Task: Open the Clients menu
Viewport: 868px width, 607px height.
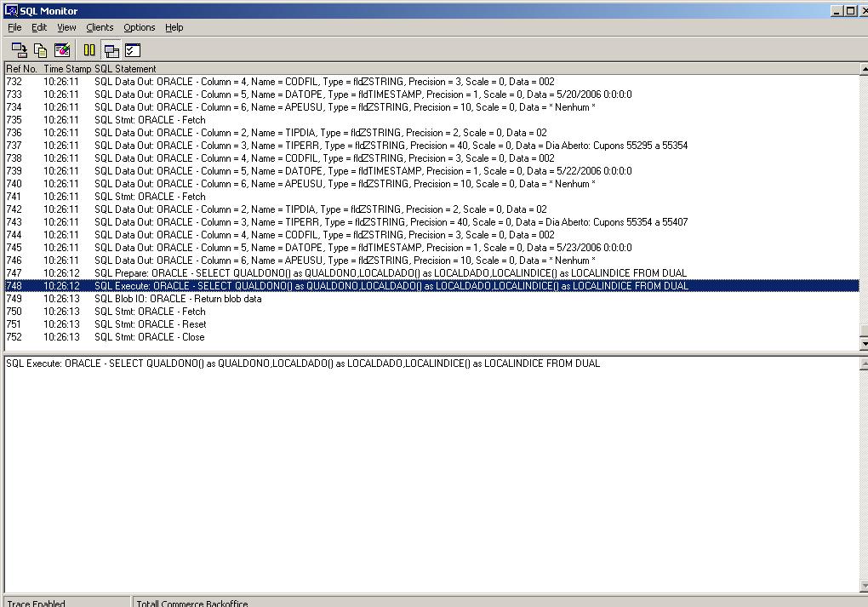Action: pyautogui.click(x=100, y=27)
